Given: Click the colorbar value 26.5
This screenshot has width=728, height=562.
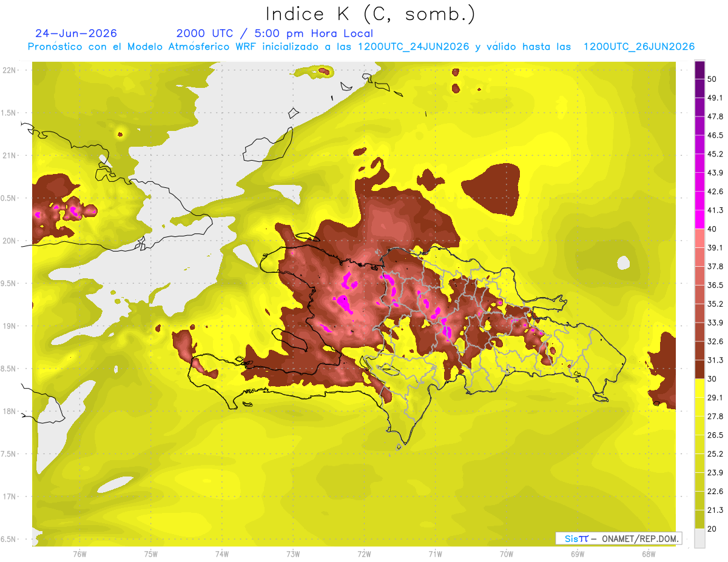Looking at the screenshot, I should [715, 435].
